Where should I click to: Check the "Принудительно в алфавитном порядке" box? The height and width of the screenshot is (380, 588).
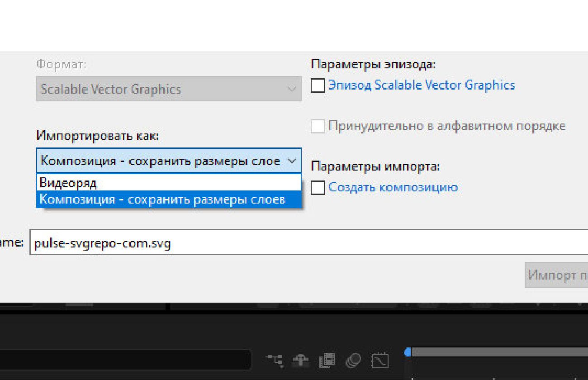click(x=318, y=126)
